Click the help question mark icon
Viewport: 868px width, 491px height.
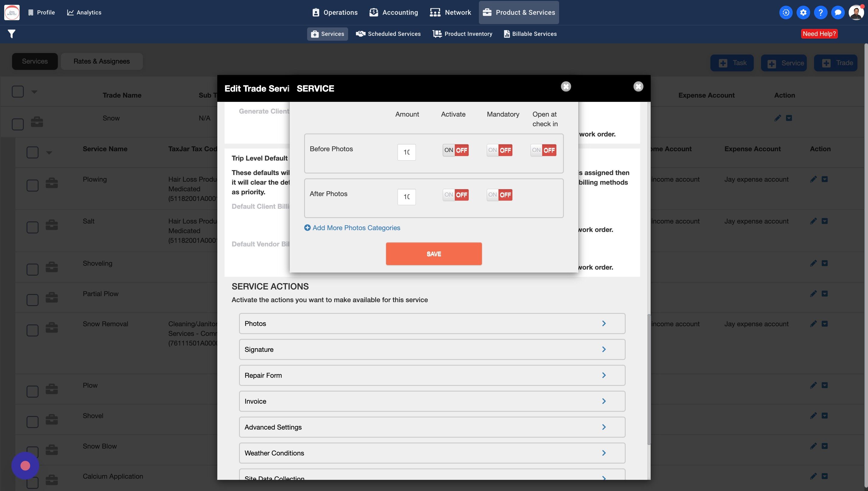[820, 12]
